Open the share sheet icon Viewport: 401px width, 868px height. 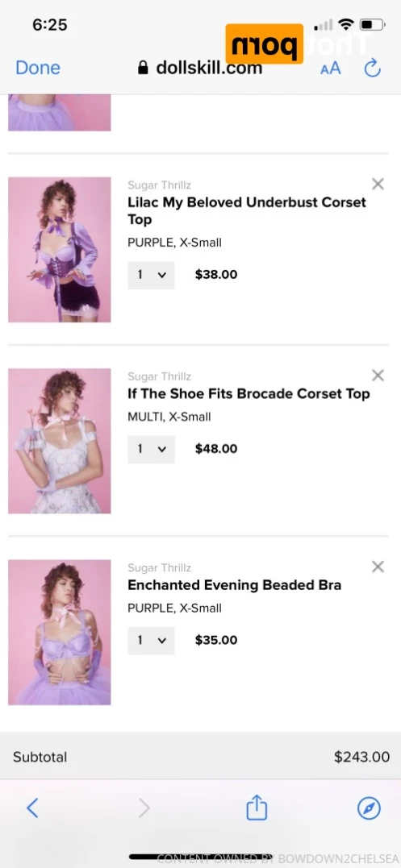257,807
